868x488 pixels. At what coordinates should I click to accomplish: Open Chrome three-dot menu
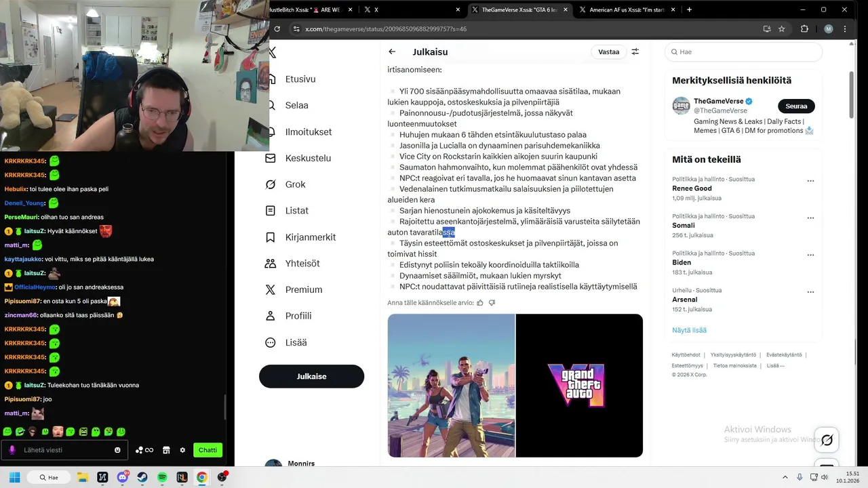[845, 29]
